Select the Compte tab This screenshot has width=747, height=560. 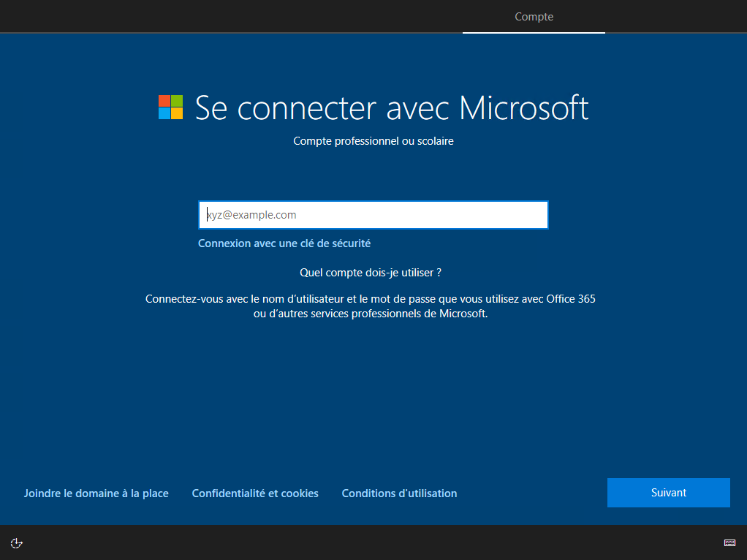coord(534,17)
